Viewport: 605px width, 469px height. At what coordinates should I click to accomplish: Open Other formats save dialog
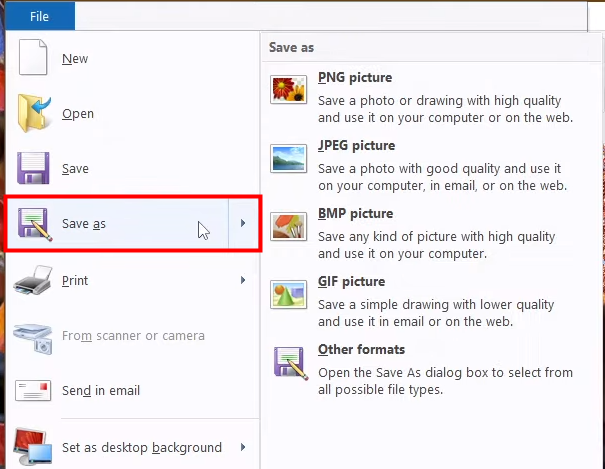pos(431,369)
